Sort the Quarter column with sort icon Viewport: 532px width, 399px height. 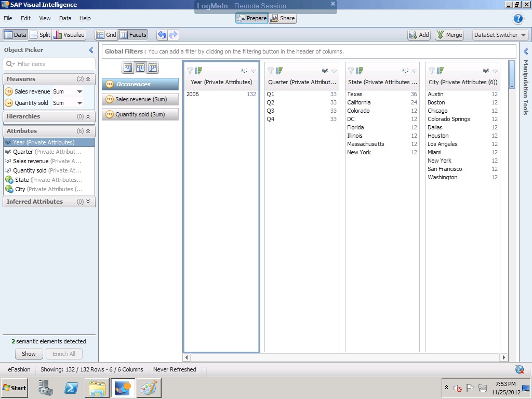[x=279, y=71]
